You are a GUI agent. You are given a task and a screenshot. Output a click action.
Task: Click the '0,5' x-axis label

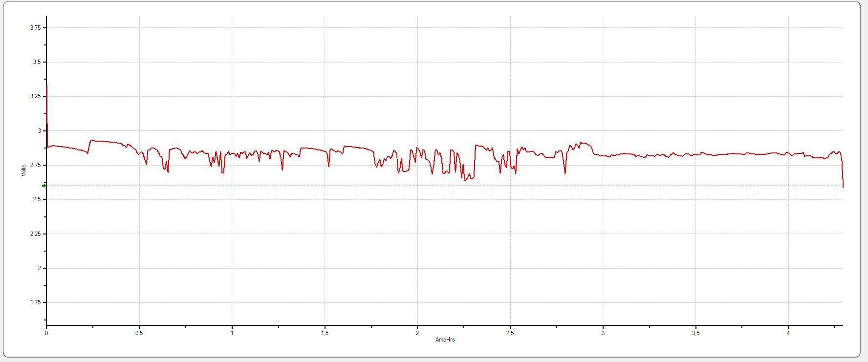coord(139,333)
